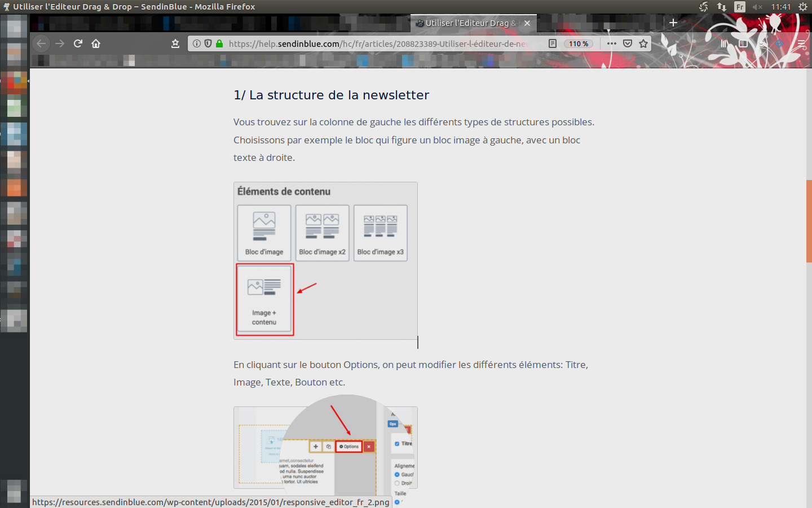Open the Firefox Library icon
The height and width of the screenshot is (508, 812).
pos(725,43)
